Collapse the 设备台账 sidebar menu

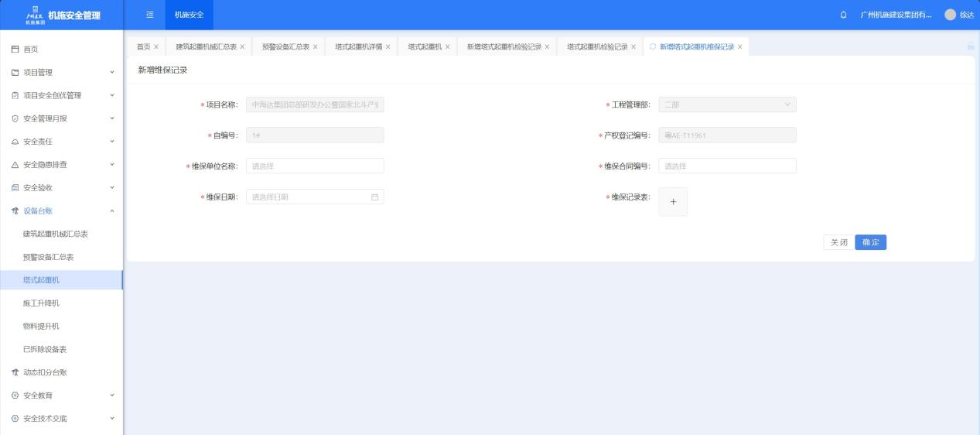coord(62,211)
